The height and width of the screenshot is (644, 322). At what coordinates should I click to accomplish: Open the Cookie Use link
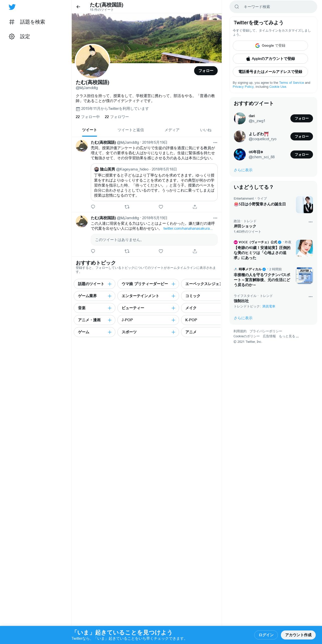(278, 87)
